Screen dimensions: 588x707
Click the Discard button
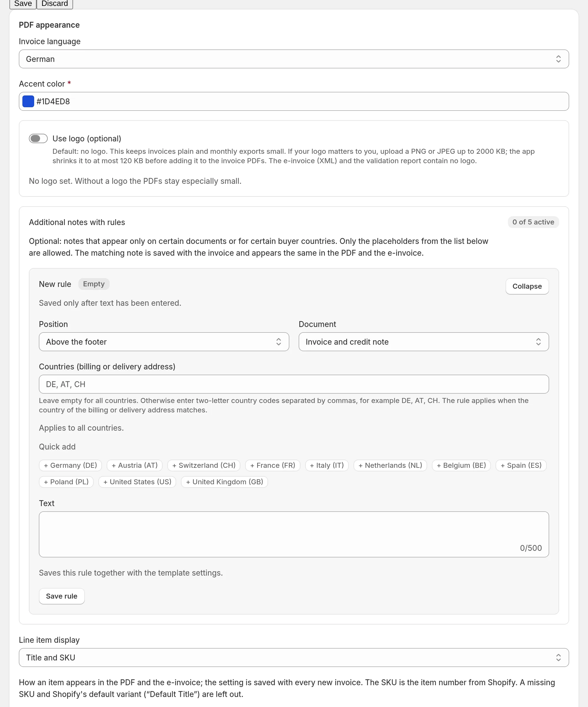tap(54, 4)
